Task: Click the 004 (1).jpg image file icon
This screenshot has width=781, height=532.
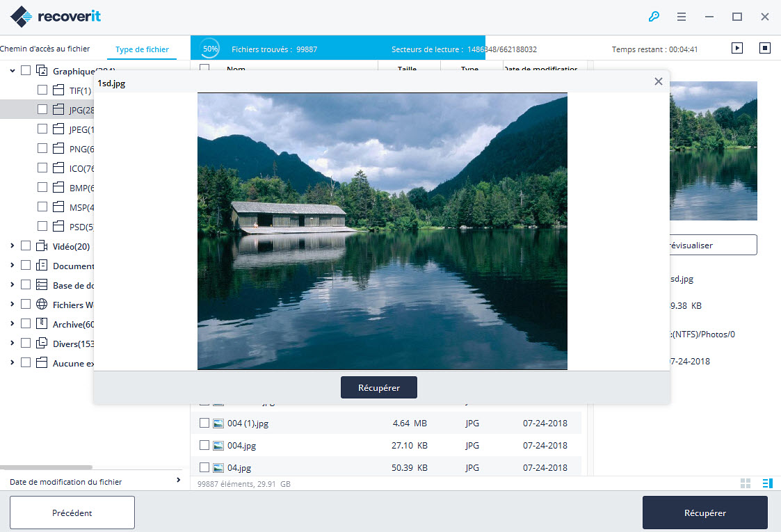Action: pos(218,424)
